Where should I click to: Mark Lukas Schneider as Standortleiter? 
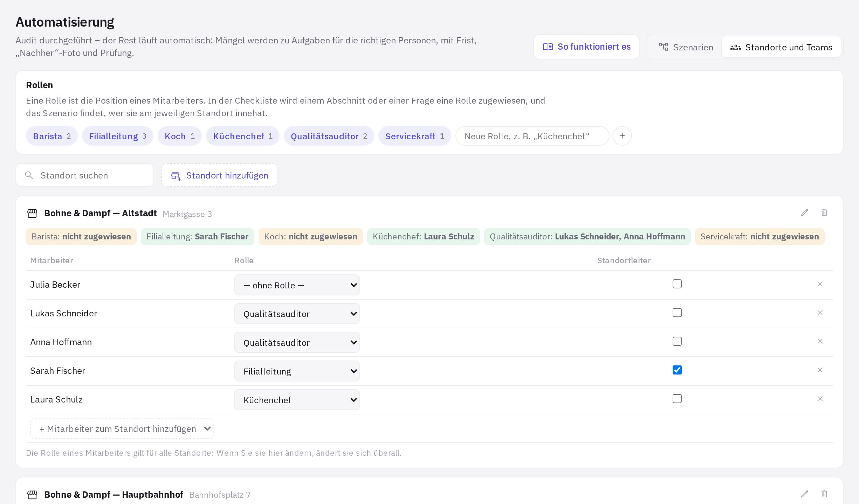click(677, 313)
